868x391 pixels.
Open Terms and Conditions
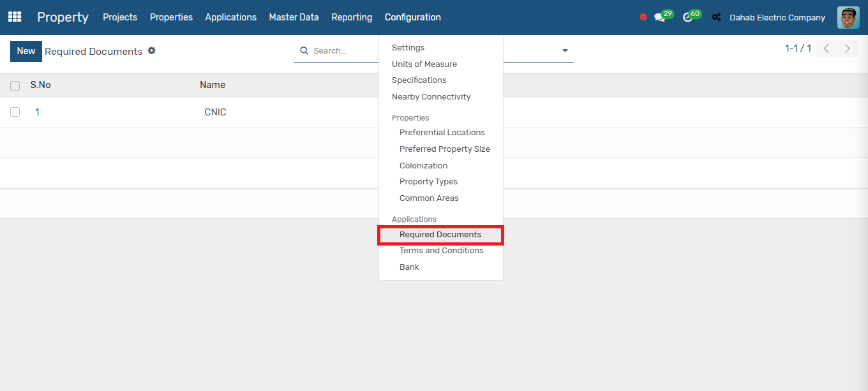coord(441,251)
